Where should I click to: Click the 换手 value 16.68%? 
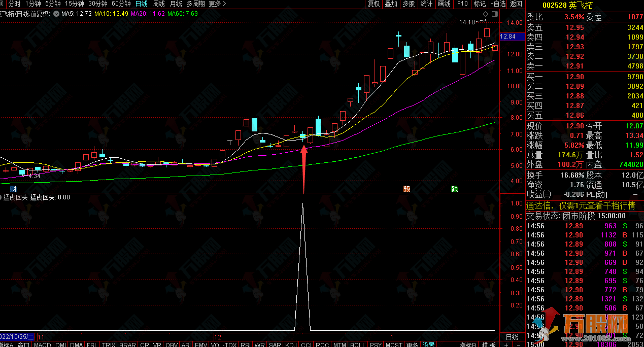coord(572,175)
